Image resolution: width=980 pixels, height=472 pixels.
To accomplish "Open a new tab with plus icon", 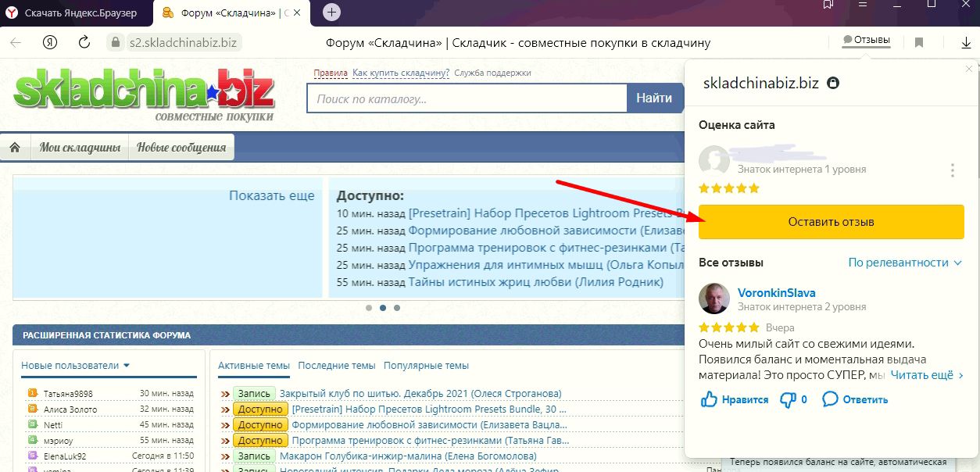I will coord(332,13).
